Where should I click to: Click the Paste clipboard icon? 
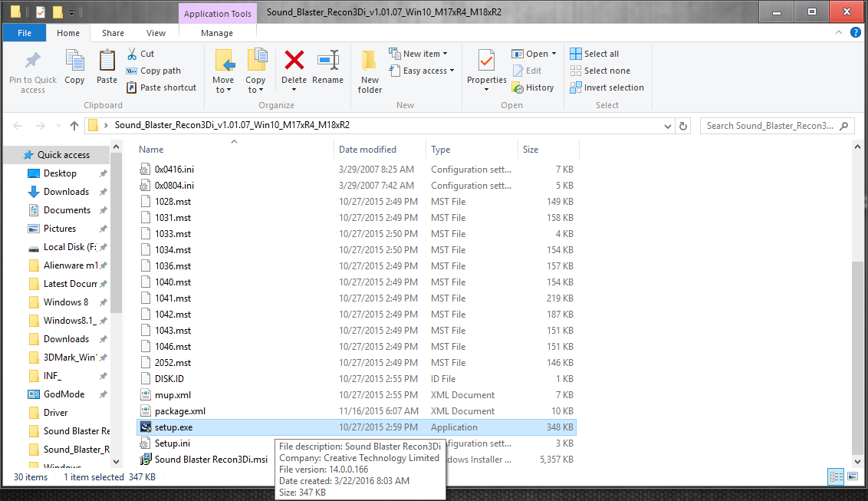coord(107,61)
